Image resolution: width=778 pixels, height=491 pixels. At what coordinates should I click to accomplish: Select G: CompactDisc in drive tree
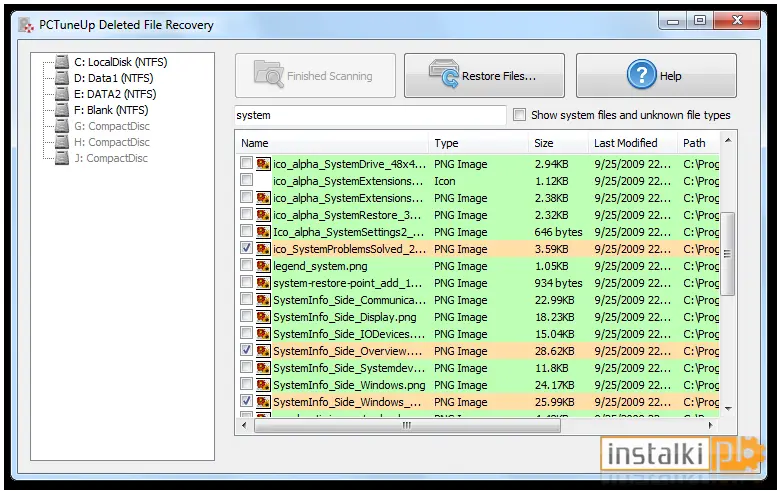[112, 126]
